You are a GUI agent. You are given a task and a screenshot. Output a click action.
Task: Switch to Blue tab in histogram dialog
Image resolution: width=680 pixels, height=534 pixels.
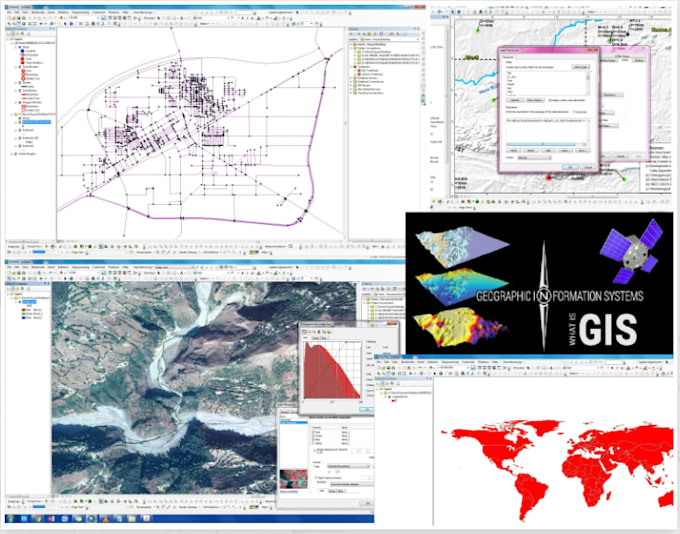(324, 338)
